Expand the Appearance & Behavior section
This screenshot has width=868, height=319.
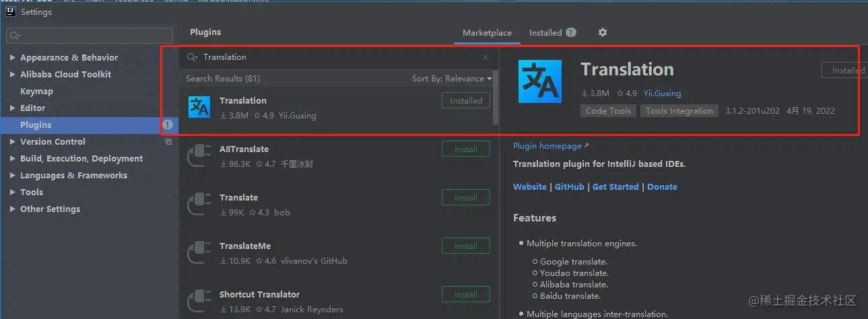[x=13, y=58]
